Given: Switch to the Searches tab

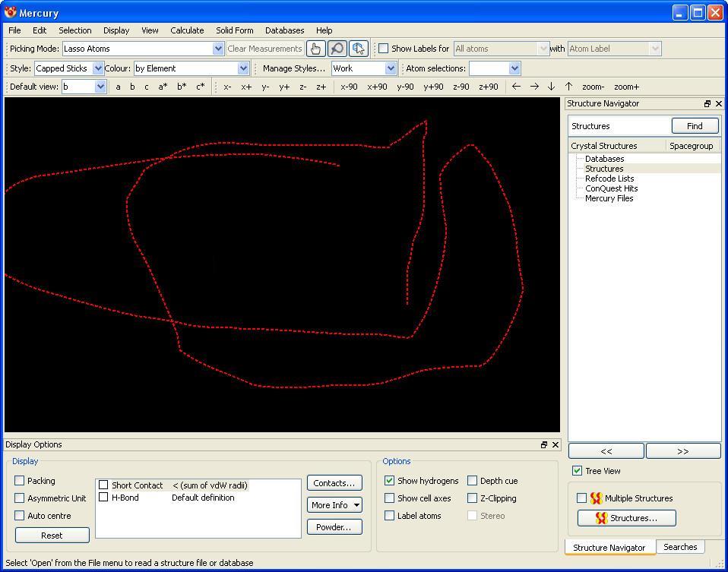Looking at the screenshot, I should tap(680, 547).
